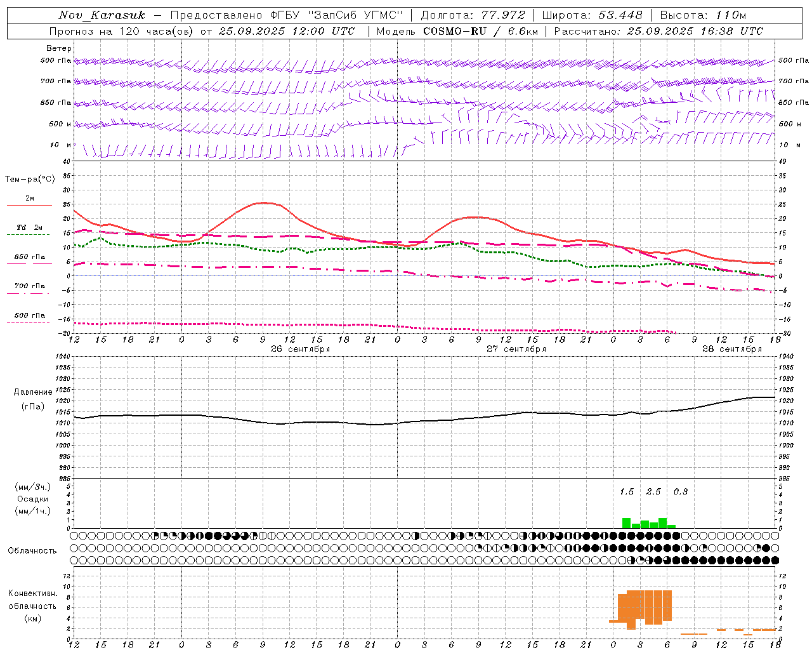Click the Рассчитано: 25.09.2025 16:38 UTC timestamp
Image resolution: width=812 pixels, height=650 pixels.
658,31
